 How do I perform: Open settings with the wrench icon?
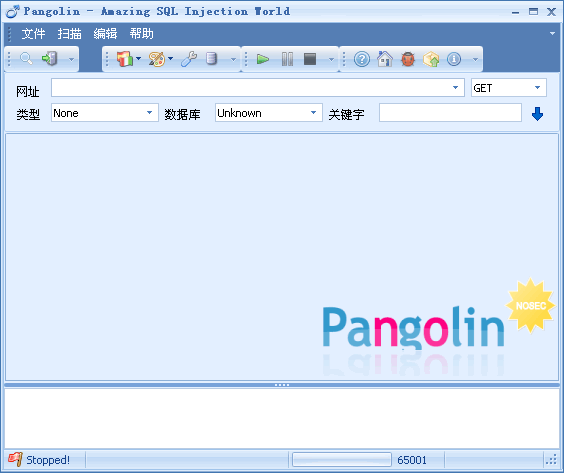[x=189, y=59]
